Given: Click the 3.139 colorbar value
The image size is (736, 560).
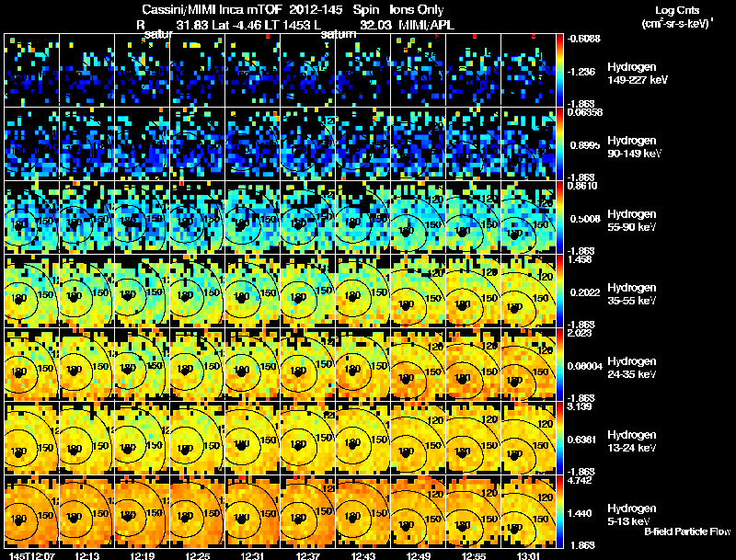Looking at the screenshot, I should tap(581, 406).
